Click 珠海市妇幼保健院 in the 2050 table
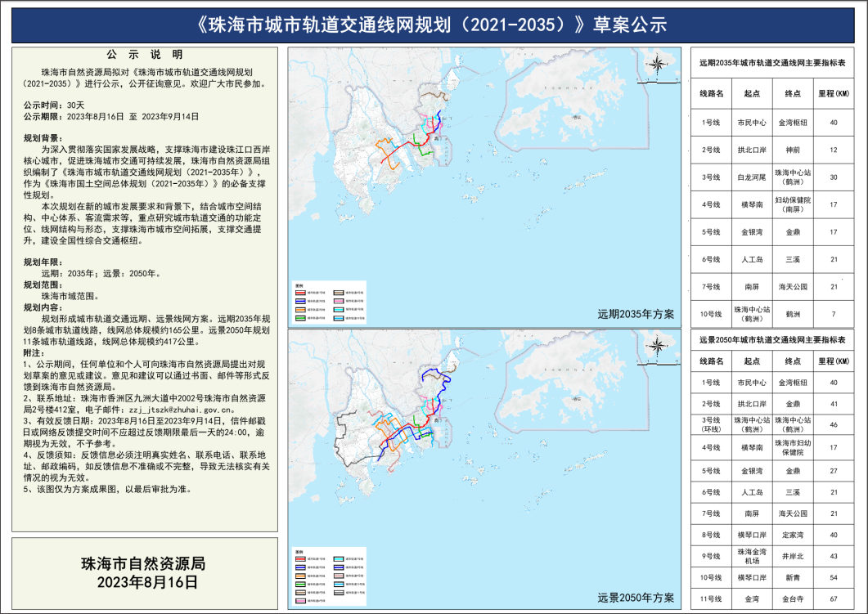Screen dimensions: 868x614 pyautogui.click(x=793, y=447)
